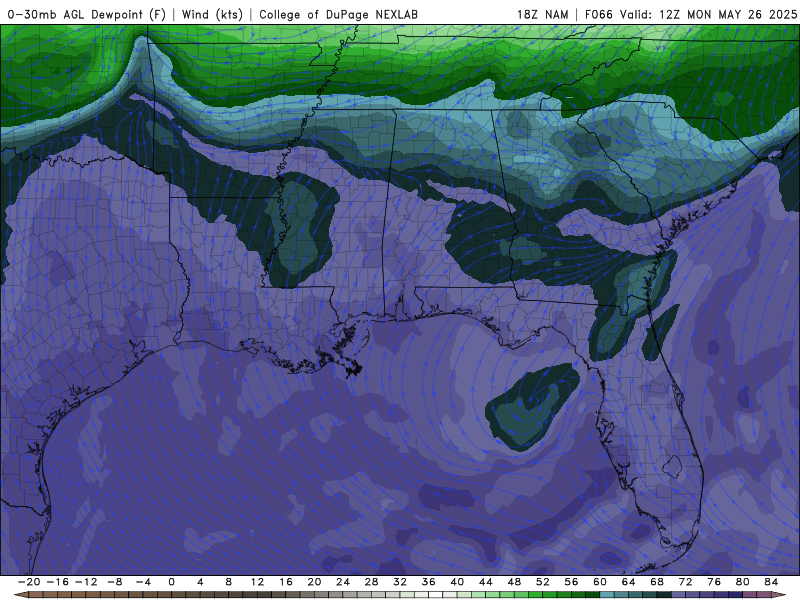Screen dimensions: 800x600
Task: Select the 76 value on the color scale
Action: 714,582
